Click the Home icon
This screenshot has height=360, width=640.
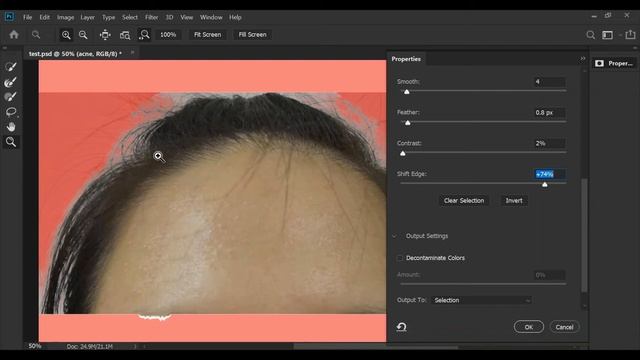14,35
